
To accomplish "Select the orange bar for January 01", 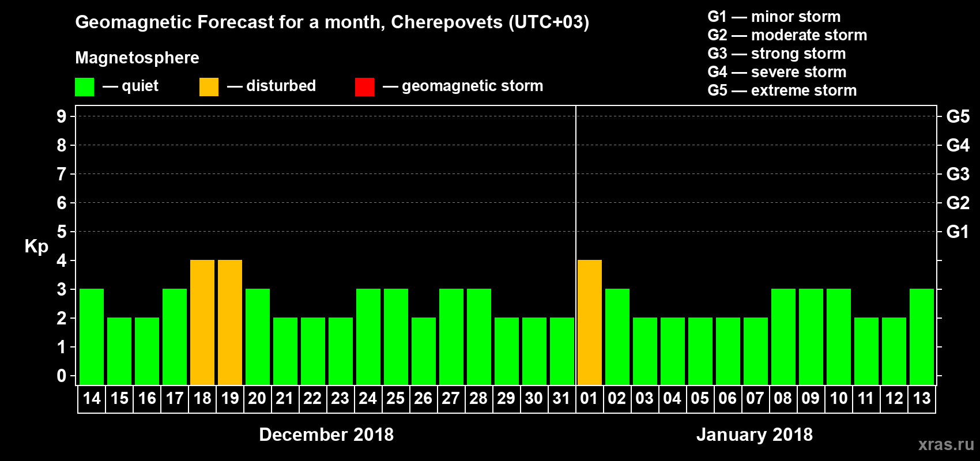I will [x=590, y=322].
